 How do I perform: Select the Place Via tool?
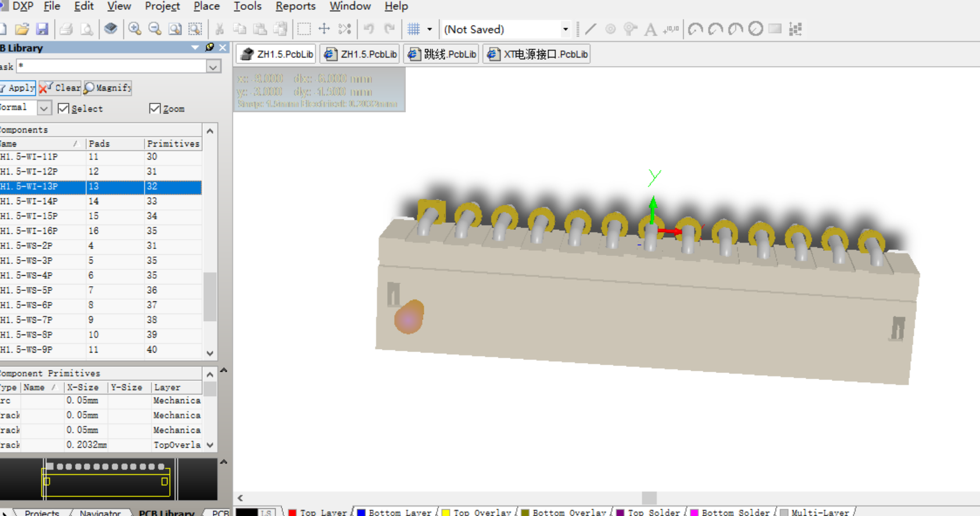click(x=631, y=29)
